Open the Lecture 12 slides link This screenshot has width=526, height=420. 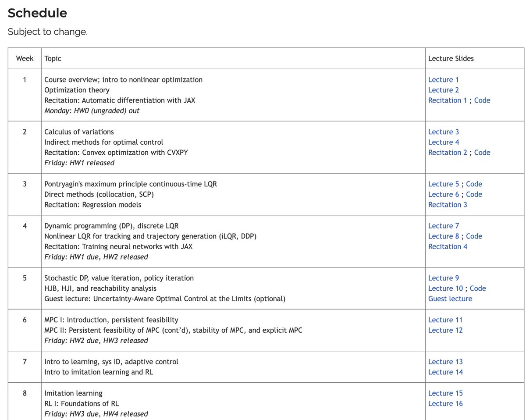tap(445, 330)
